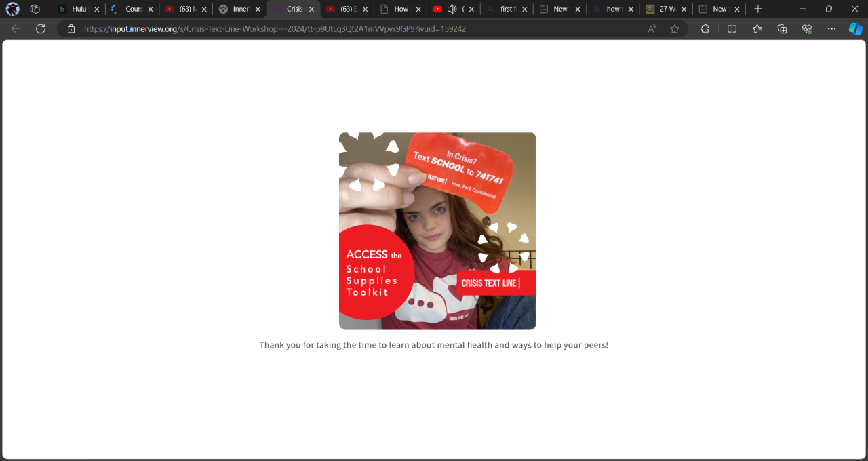The height and width of the screenshot is (461, 868).
Task: Open browser Extensions menu
Action: (705, 29)
